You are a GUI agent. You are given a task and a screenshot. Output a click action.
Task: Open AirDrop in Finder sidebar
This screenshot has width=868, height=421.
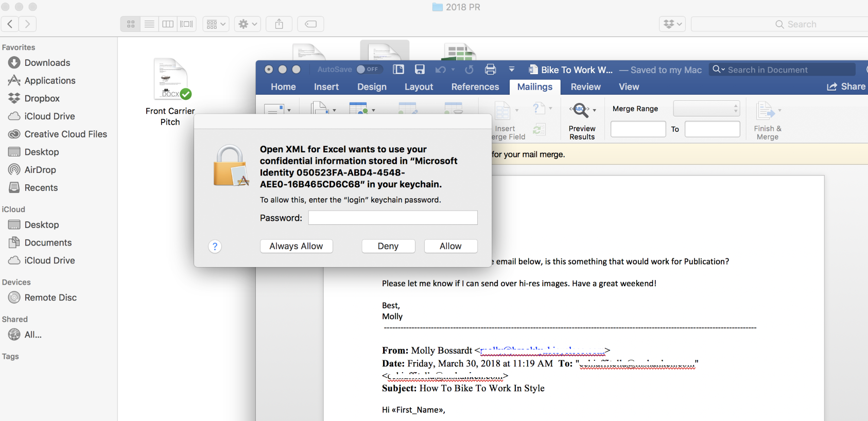[40, 170]
